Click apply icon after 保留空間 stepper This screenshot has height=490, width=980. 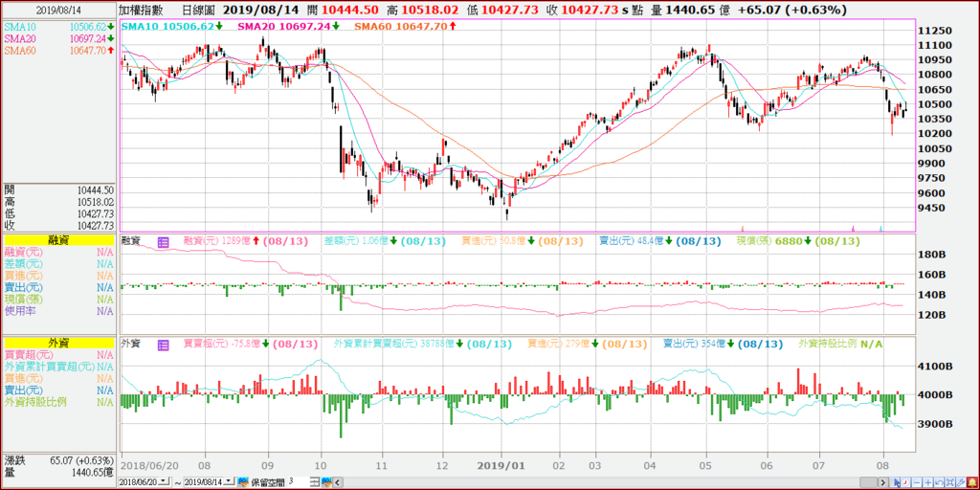click(326, 482)
